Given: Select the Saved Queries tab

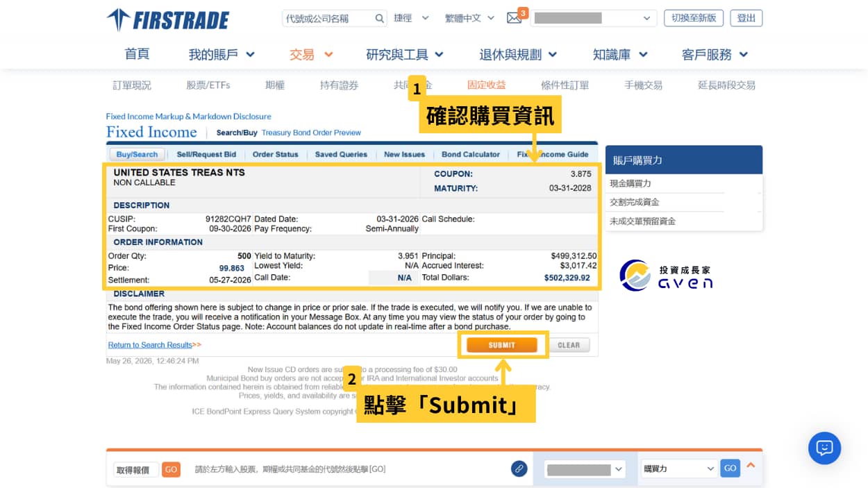Looking at the screenshot, I should click(341, 155).
